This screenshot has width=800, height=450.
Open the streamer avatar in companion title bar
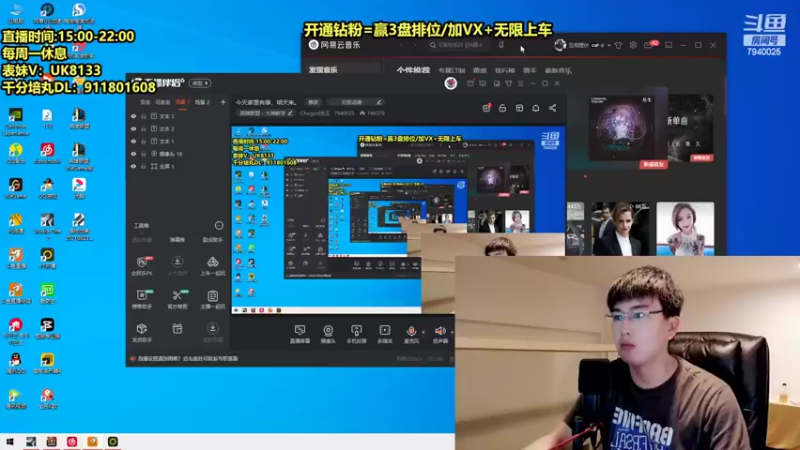click(451, 84)
